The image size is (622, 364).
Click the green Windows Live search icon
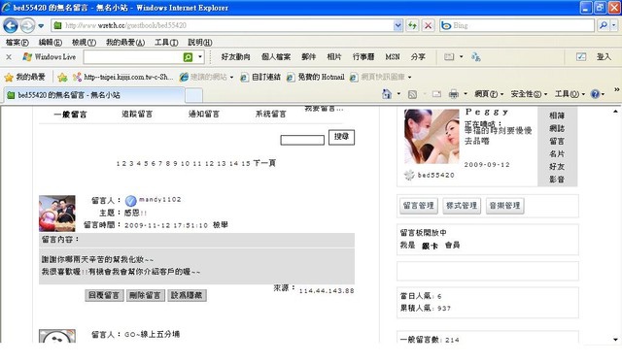click(188, 57)
